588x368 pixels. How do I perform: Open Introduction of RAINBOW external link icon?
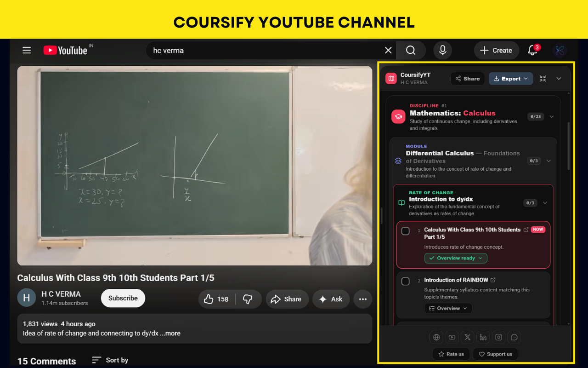493,280
